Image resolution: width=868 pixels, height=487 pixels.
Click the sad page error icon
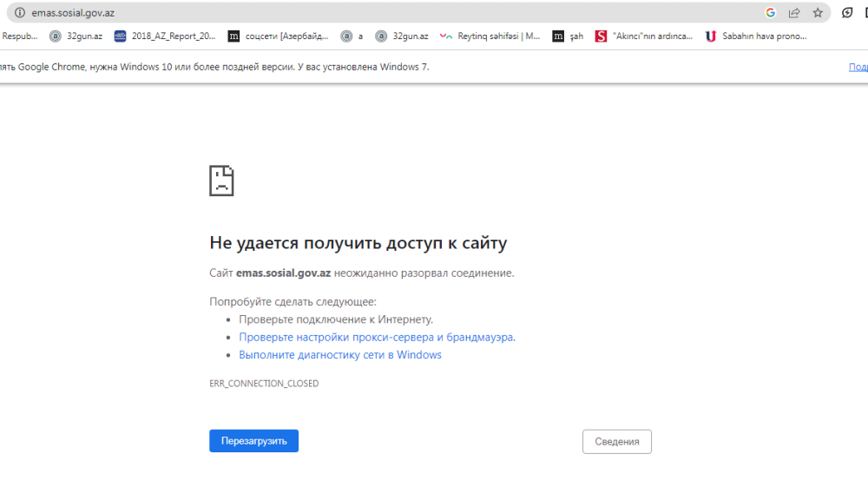[x=221, y=181]
